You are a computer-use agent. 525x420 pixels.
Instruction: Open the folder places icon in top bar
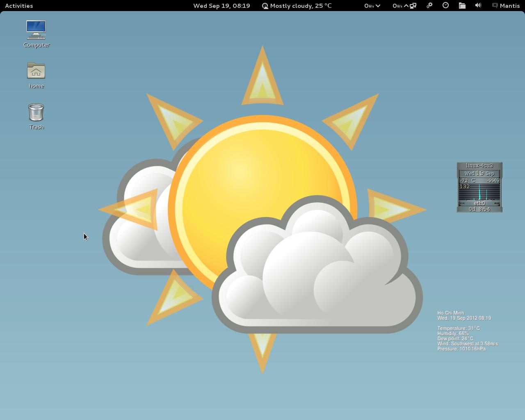(462, 6)
